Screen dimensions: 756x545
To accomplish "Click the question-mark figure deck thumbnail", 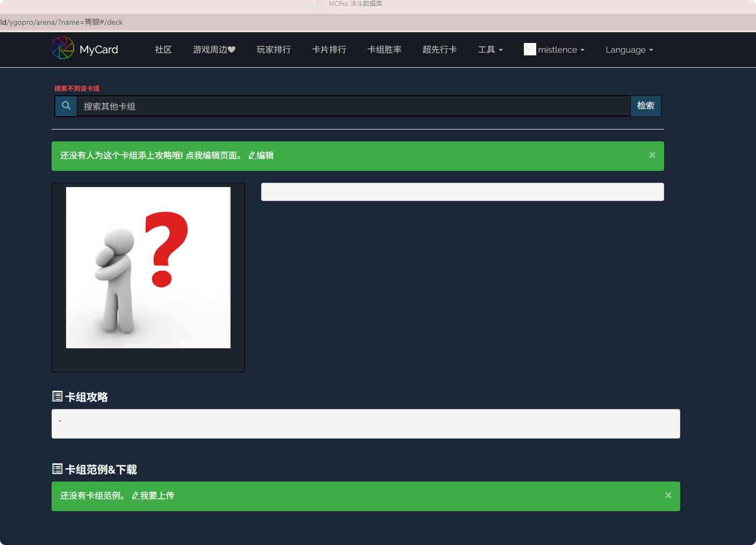I will point(148,268).
